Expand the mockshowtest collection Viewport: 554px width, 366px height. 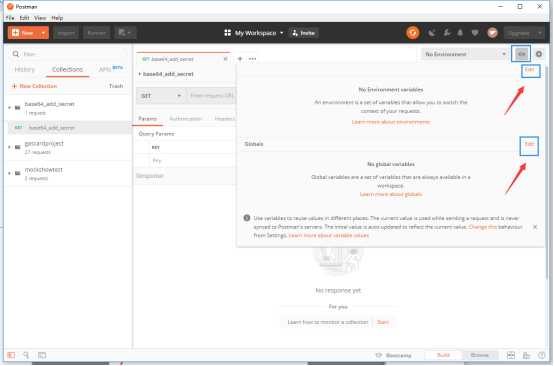[x=10, y=173]
